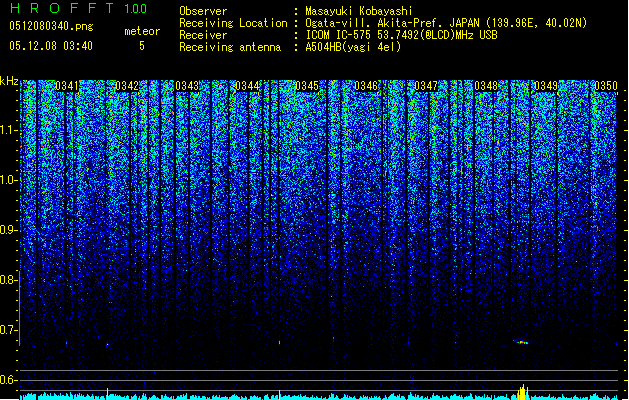This screenshot has width=629, height=400.
Task: Click the kHz axis unit label
Action: point(9,81)
